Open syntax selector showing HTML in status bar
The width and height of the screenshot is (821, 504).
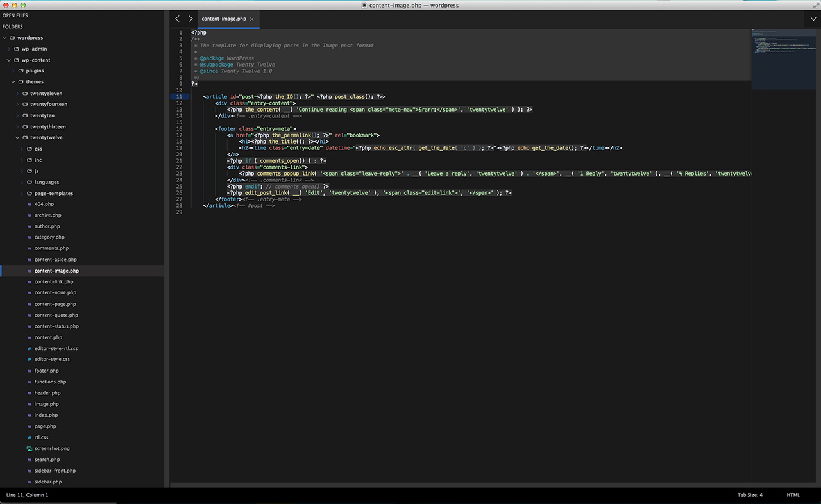[793, 494]
